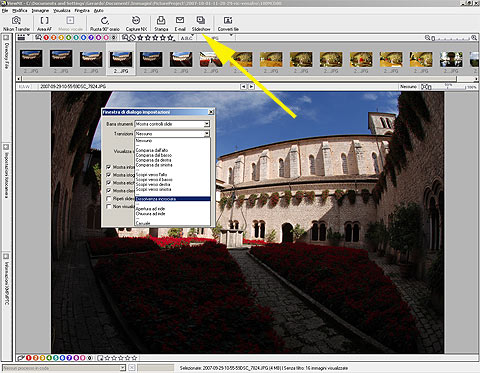Image resolution: width=480 pixels, height=373 pixels.
Task: Click the Converti file icon
Action: click(x=228, y=24)
